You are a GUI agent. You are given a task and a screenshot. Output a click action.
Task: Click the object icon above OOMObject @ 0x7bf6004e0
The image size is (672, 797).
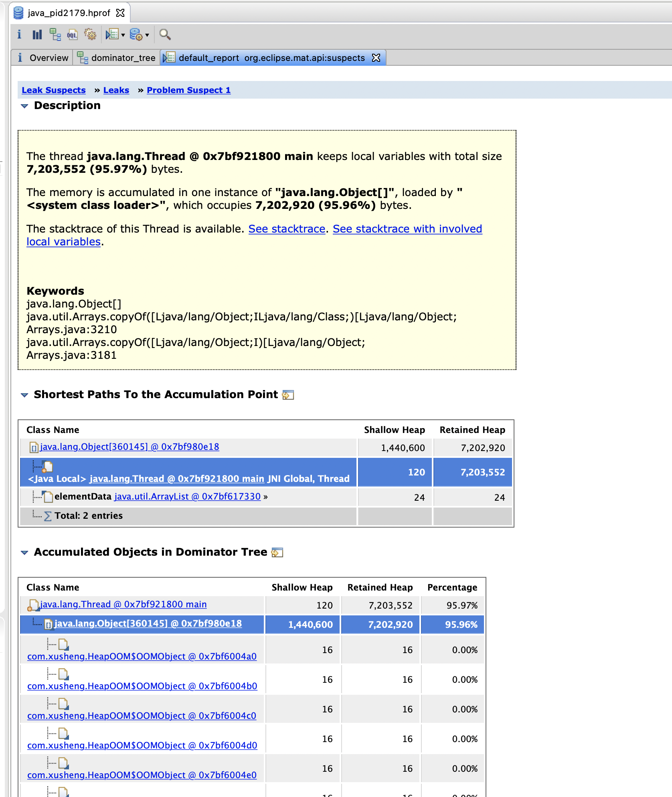point(64,763)
